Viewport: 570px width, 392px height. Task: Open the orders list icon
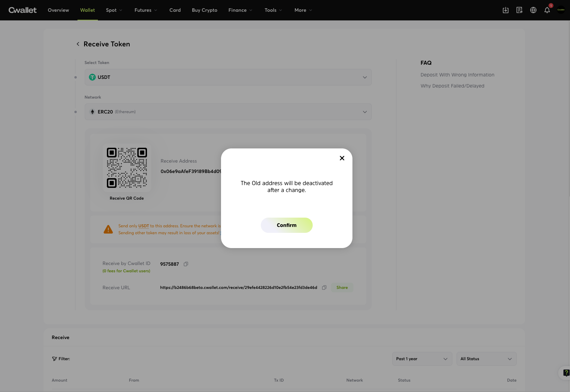tap(519, 10)
